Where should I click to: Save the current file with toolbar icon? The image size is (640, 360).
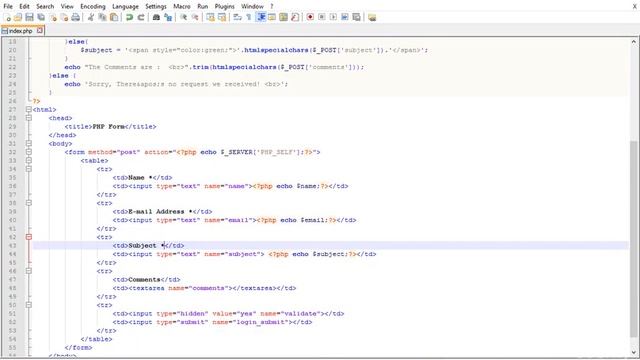point(29,17)
